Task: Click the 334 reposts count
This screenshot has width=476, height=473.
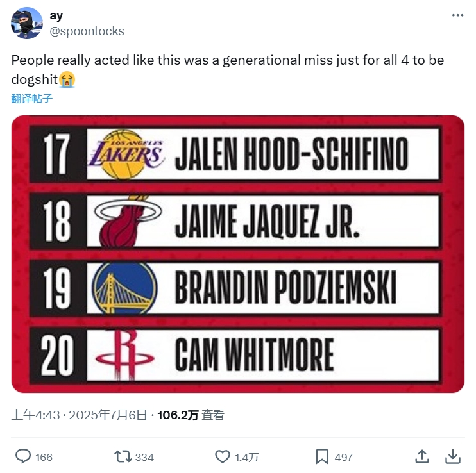Action: click(144, 457)
